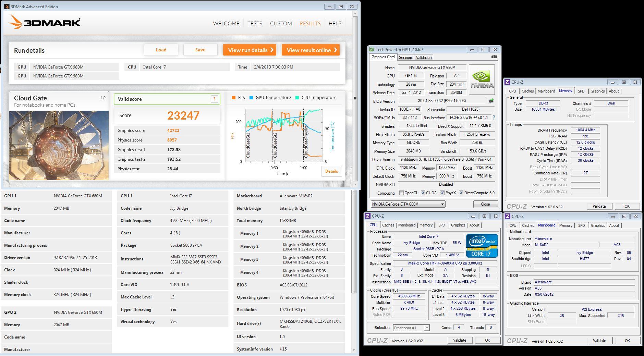The width and height of the screenshot is (644, 356).
Task: Click the Physics score value 8957
Action: pyautogui.click(x=172, y=140)
